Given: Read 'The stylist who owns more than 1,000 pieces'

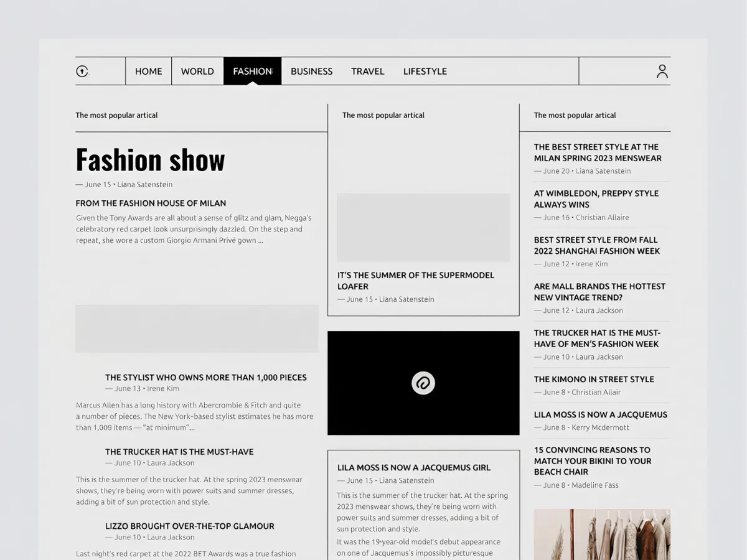Looking at the screenshot, I should point(206,377).
